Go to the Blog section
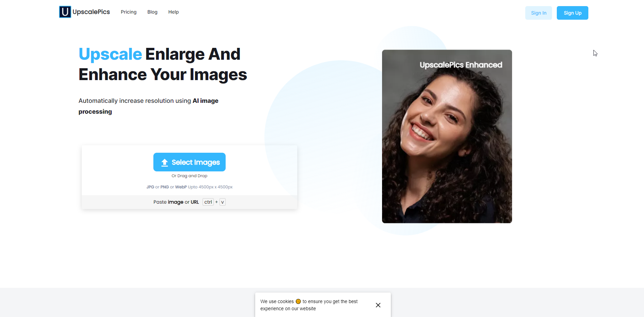 click(x=152, y=12)
